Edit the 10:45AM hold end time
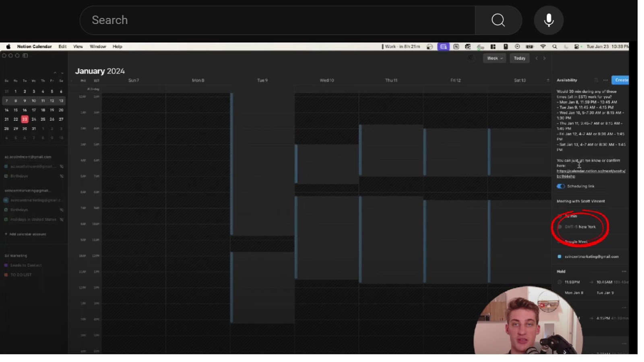This screenshot has width=644, height=362. (604, 282)
